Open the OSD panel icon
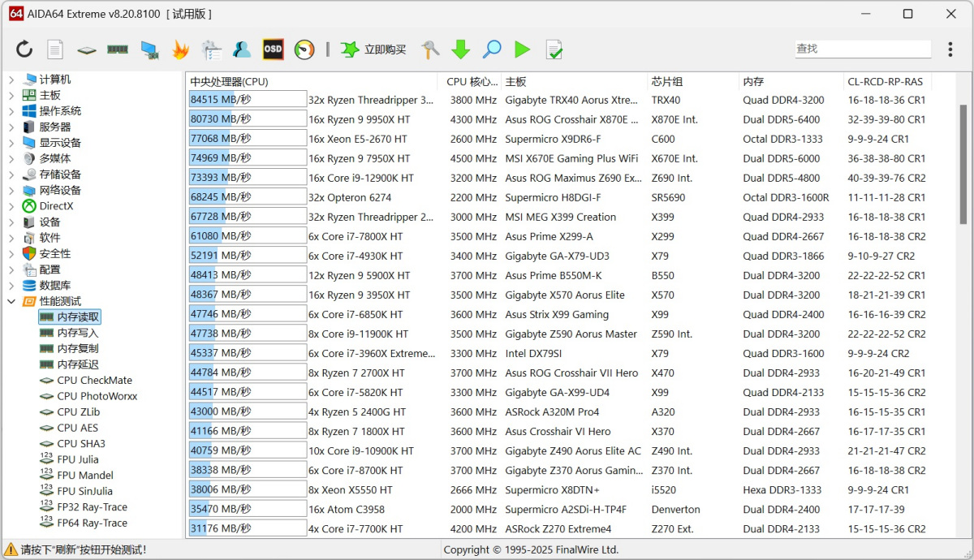Viewport: 974px width, 560px height. [x=273, y=50]
